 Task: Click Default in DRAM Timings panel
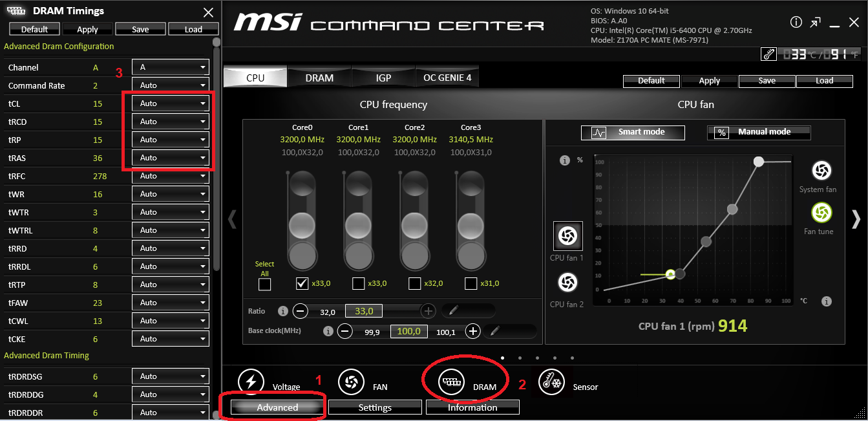click(x=34, y=29)
